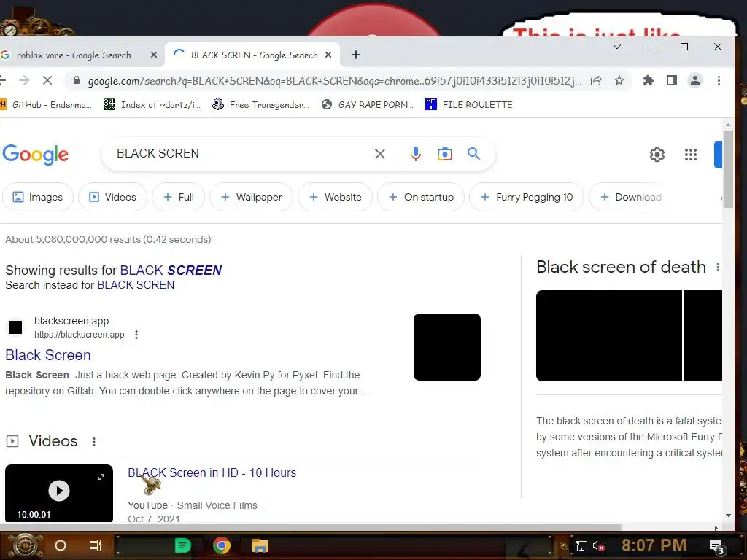
Task: Open network status in the system tray
Action: coord(581,545)
